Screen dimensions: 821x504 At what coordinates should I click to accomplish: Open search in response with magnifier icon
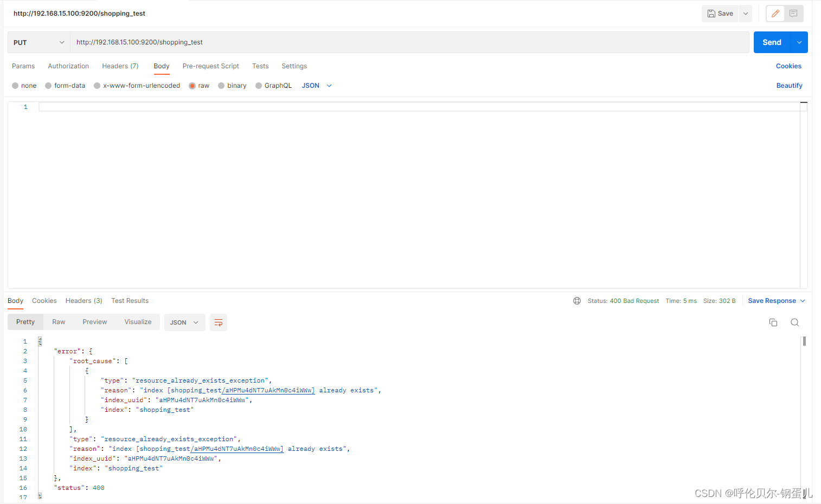click(795, 322)
